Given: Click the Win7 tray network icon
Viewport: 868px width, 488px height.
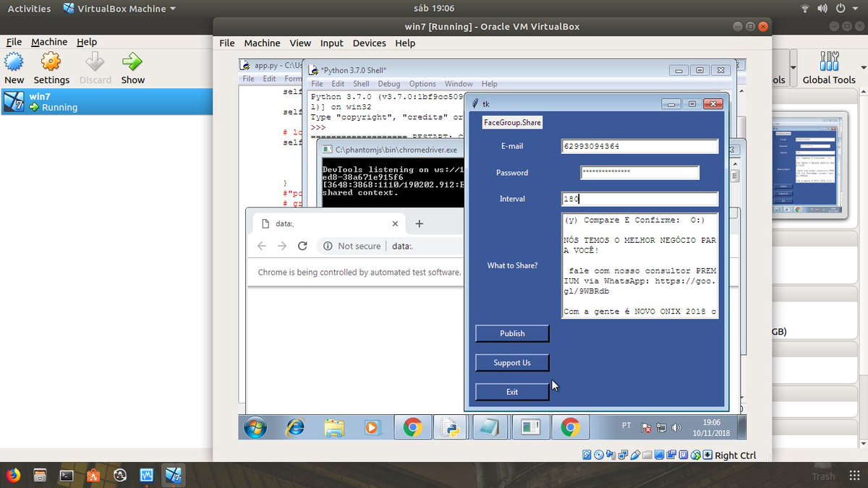Looking at the screenshot, I should [662, 428].
